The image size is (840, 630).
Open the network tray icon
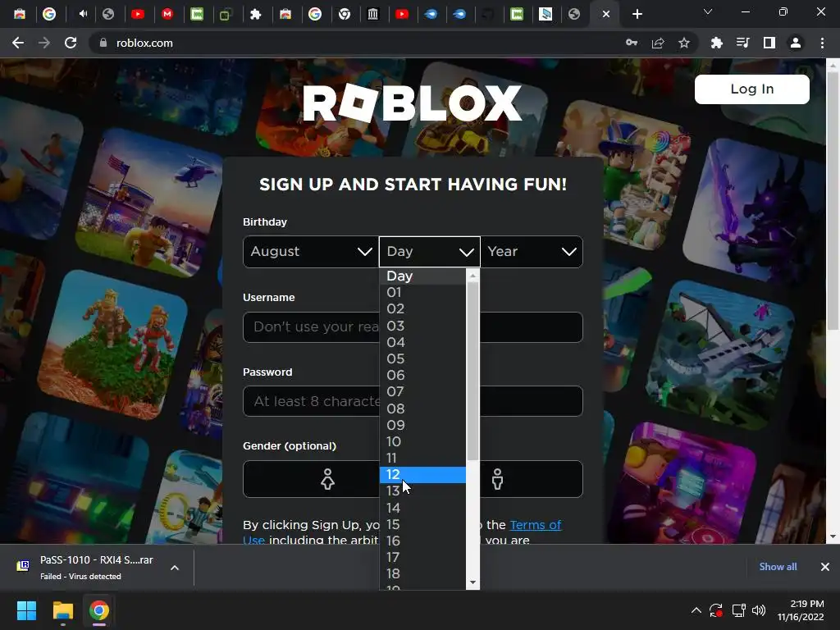coord(739,610)
